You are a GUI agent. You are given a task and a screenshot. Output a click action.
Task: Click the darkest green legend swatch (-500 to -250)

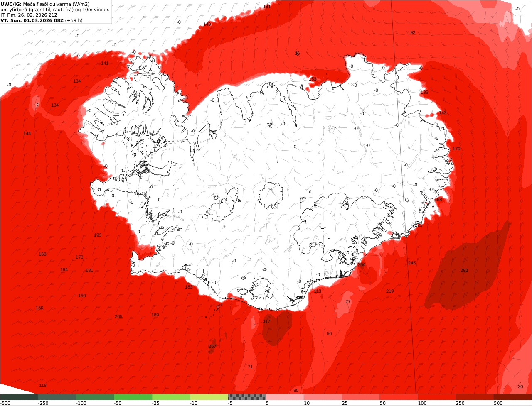(x=19, y=397)
